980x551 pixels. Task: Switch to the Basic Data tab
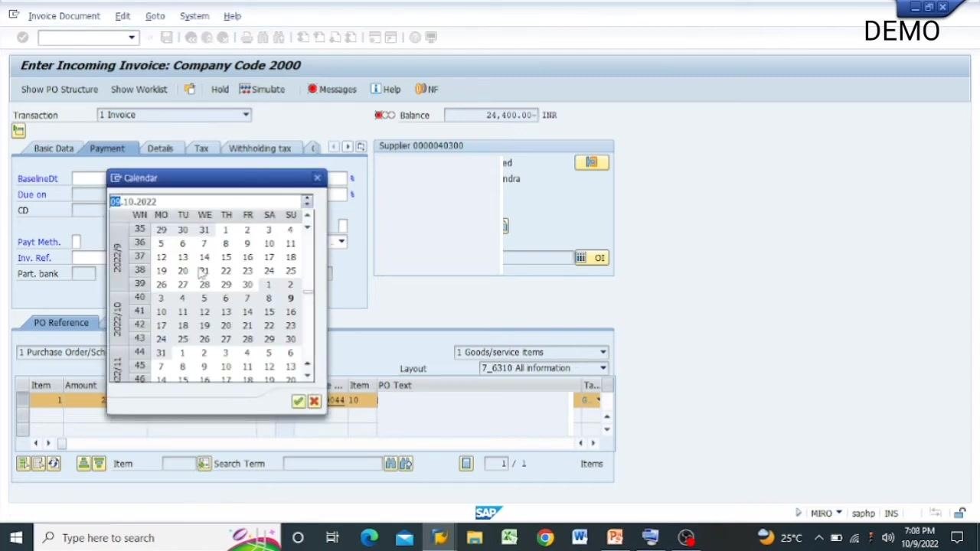pyautogui.click(x=53, y=148)
